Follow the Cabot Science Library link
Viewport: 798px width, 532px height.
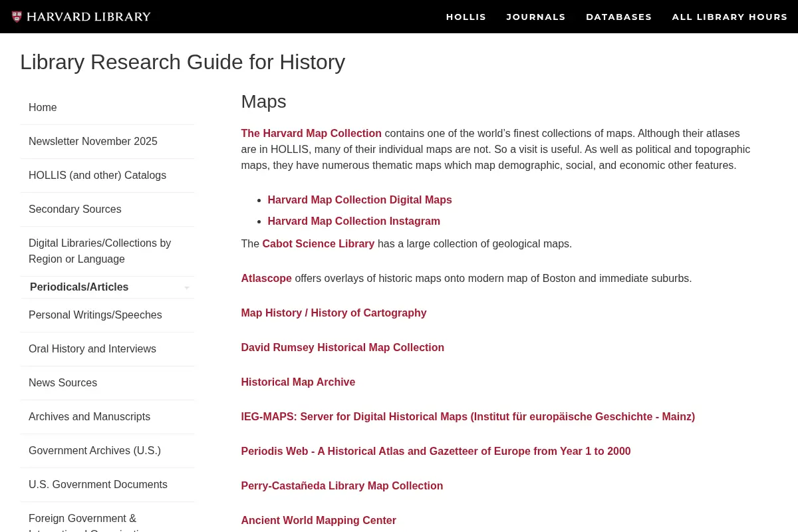(319, 244)
